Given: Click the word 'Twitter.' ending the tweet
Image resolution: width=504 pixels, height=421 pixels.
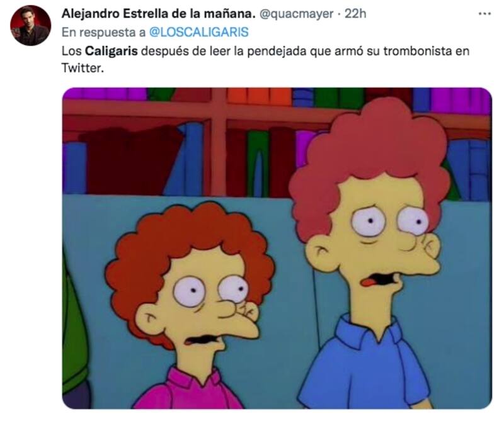Looking at the screenshot, I should [83, 68].
